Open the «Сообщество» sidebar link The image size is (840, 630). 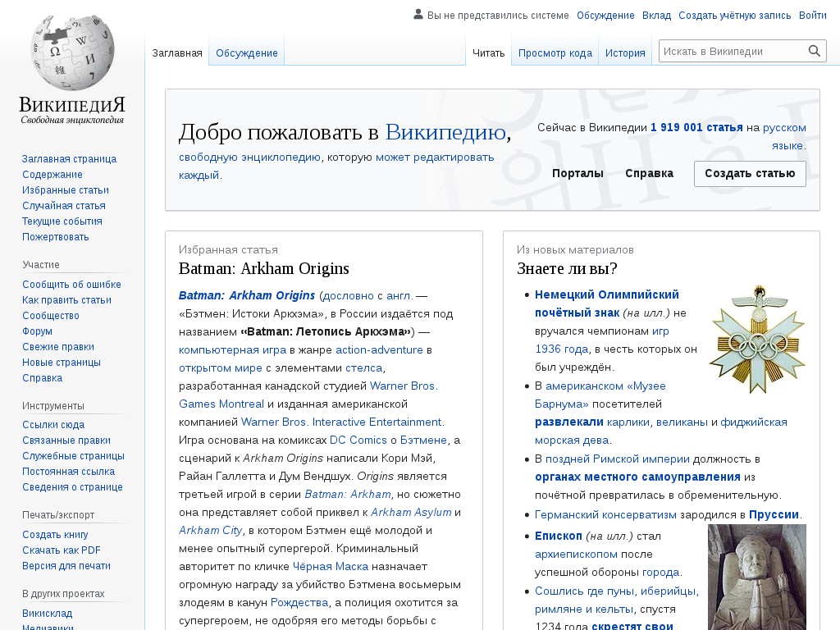pos(51,316)
